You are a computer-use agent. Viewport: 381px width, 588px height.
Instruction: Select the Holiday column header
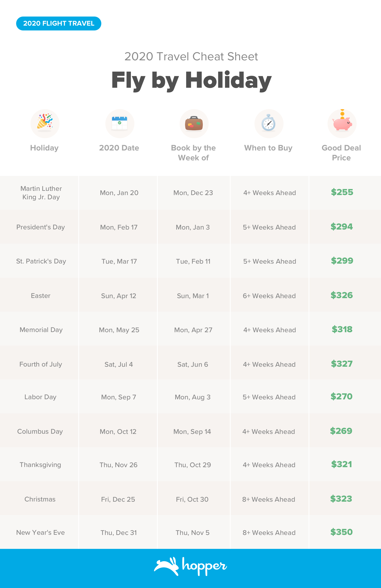(x=44, y=148)
